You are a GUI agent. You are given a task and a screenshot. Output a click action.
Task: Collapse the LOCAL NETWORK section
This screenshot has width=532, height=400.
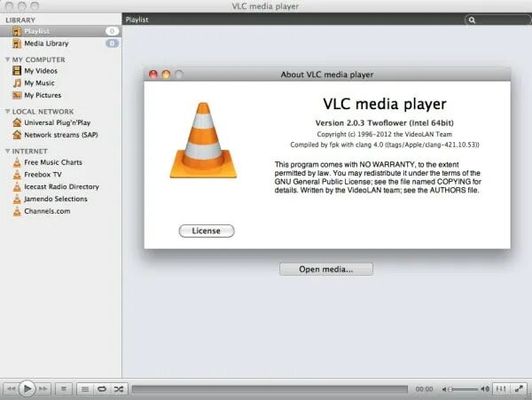[x=7, y=111]
